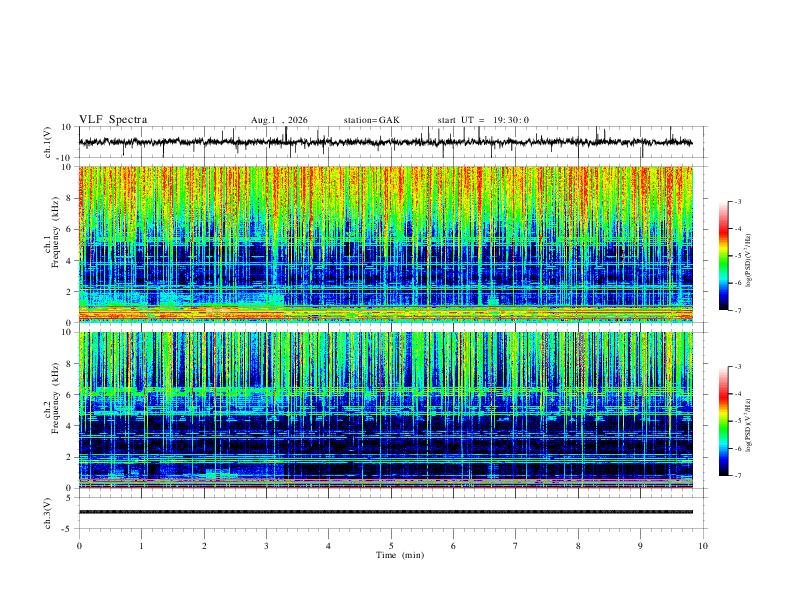Viewport: 792px width, 612px height.
Task: Click the ch.2 lower color scale bar
Action: [723, 421]
